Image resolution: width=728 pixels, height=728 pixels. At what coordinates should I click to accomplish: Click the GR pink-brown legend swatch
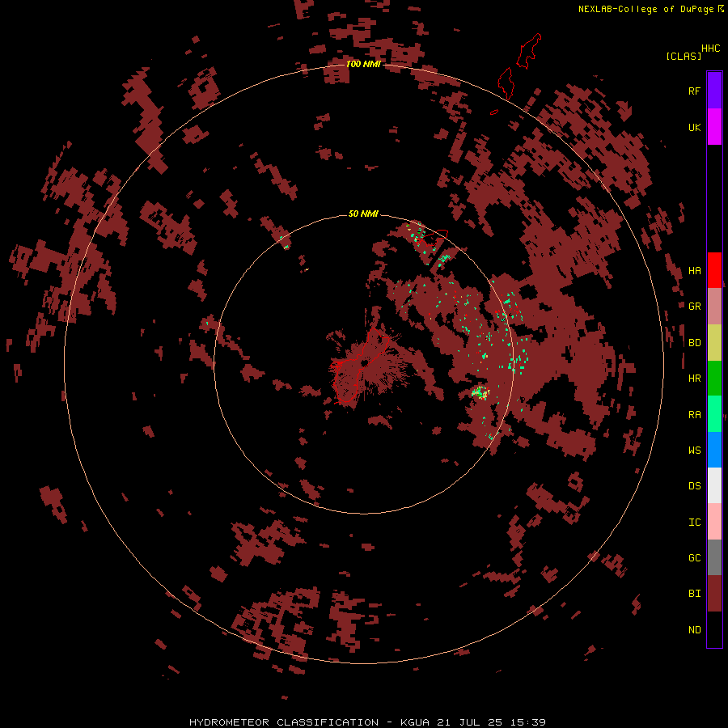714,307
